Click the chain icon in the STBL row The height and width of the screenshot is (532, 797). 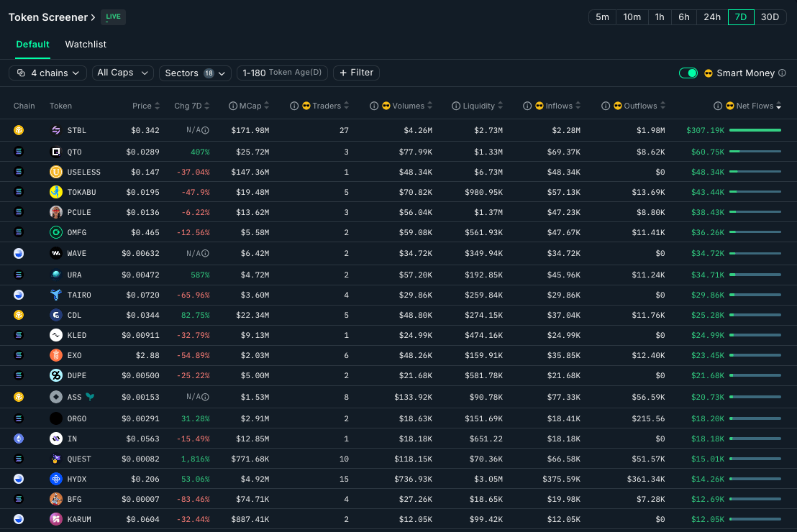tap(19, 131)
